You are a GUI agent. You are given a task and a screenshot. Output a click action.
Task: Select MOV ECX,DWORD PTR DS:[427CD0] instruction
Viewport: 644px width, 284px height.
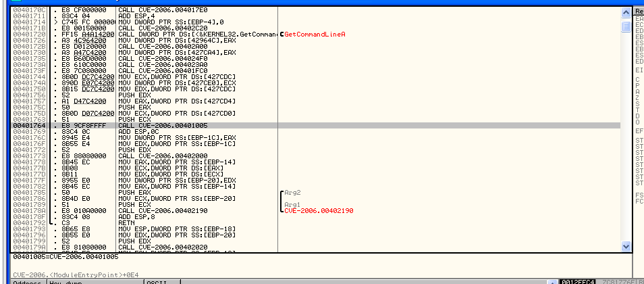click(177, 113)
